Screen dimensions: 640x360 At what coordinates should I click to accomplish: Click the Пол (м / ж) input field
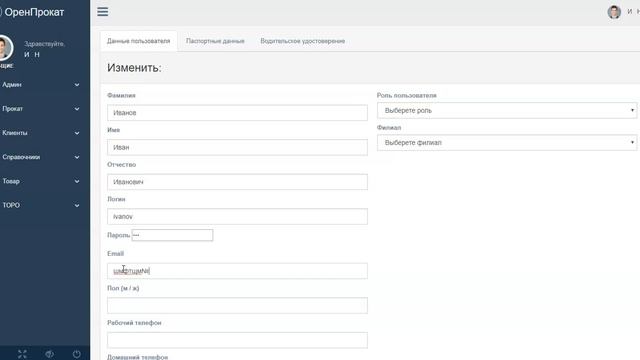237,306
